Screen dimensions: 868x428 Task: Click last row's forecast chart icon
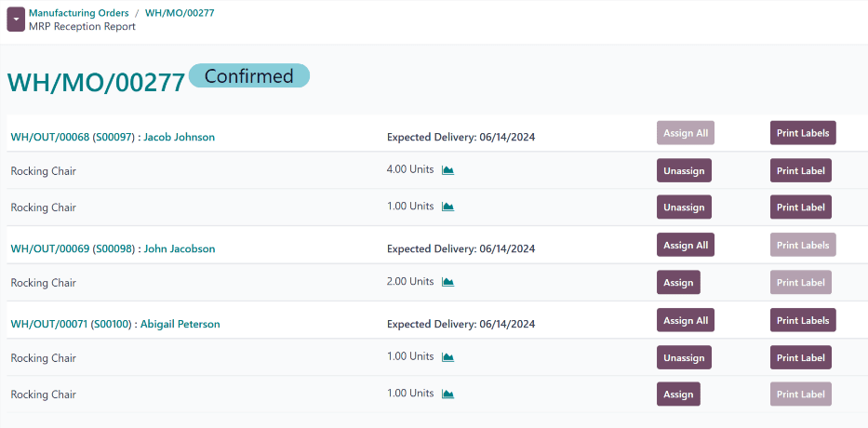(447, 395)
